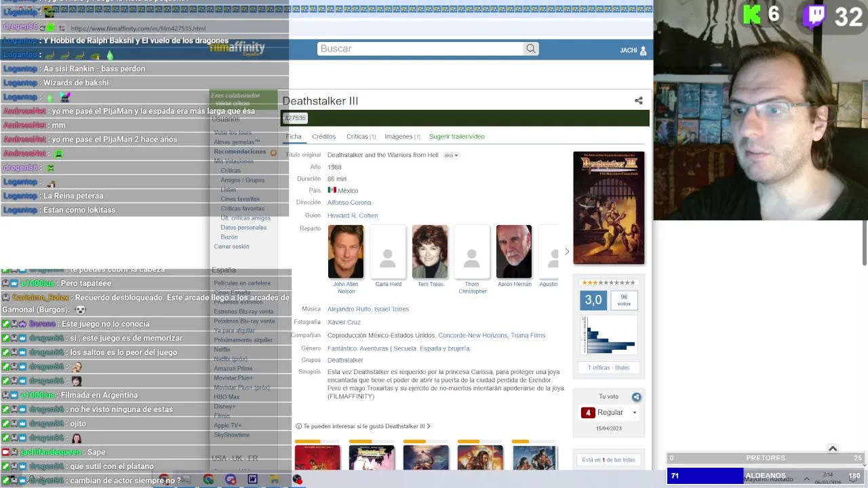Click the 96 votos box
The image size is (868, 488).
[x=623, y=300]
